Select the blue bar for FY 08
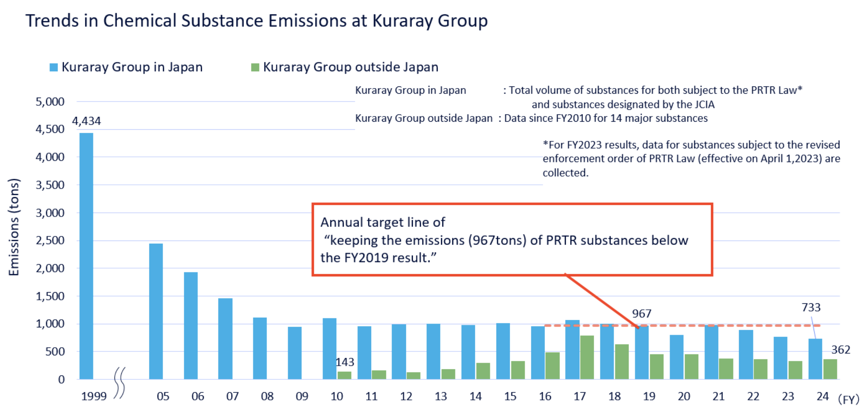Image resolution: width=868 pixels, height=417 pixels. (x=260, y=348)
